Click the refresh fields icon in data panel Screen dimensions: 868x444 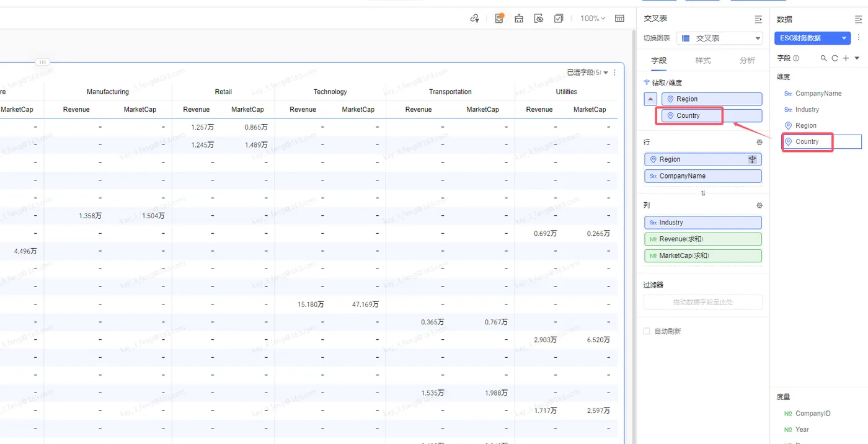[835, 58]
